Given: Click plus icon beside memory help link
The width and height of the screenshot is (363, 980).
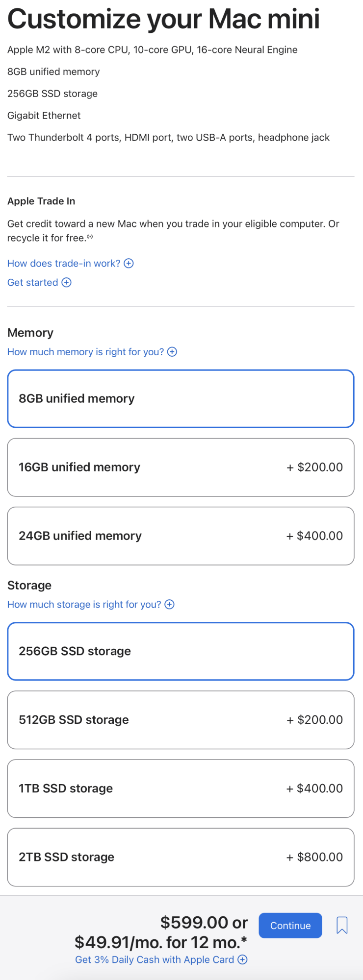Looking at the screenshot, I should click(x=172, y=352).
